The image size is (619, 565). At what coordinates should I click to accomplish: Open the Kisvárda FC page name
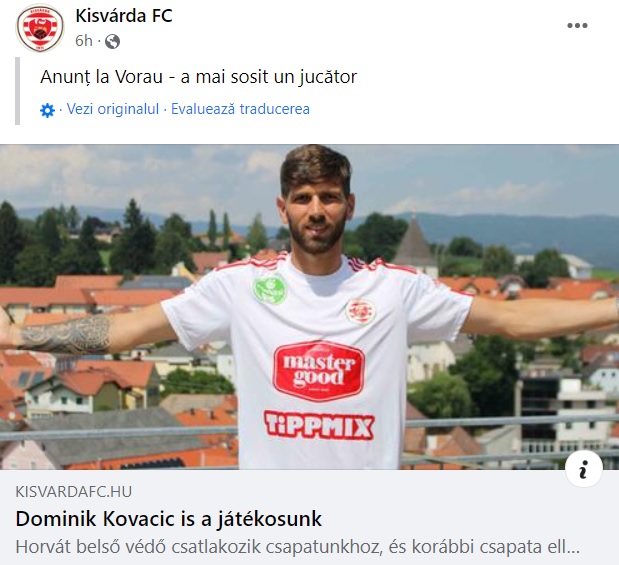coord(124,16)
